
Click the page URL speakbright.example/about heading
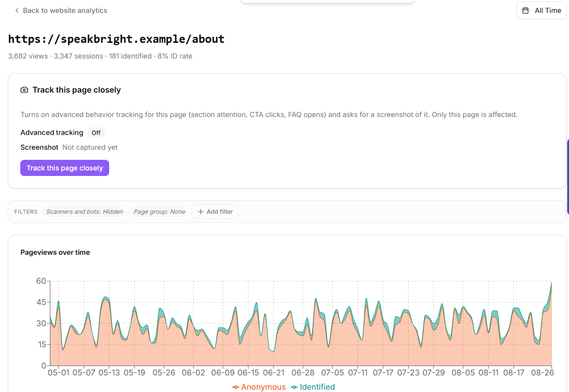tap(116, 39)
